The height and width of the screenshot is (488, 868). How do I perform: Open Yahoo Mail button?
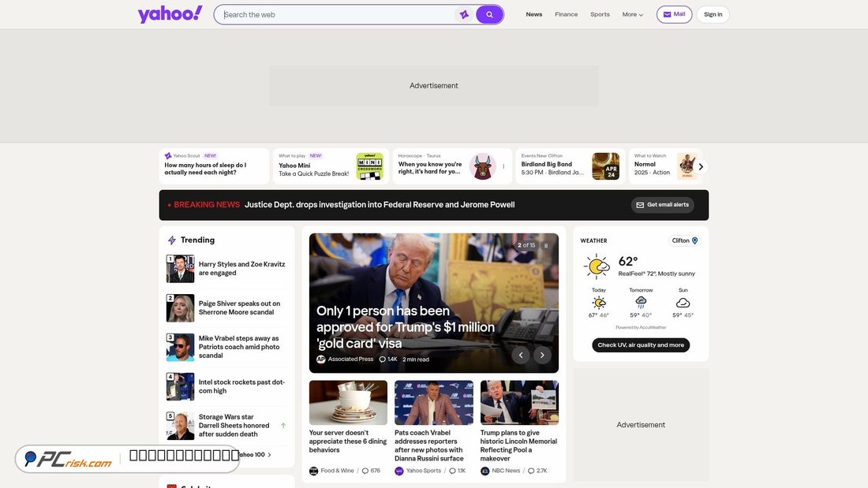pyautogui.click(x=674, y=14)
